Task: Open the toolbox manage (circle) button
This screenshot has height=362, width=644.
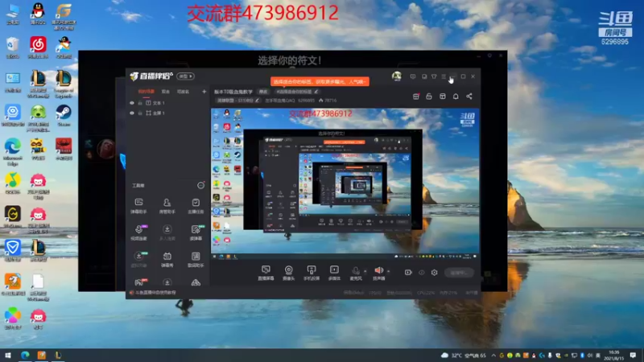Action: (x=200, y=186)
